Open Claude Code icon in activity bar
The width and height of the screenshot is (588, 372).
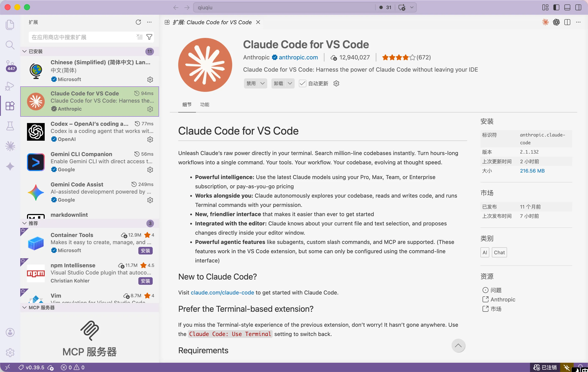[x=10, y=146]
